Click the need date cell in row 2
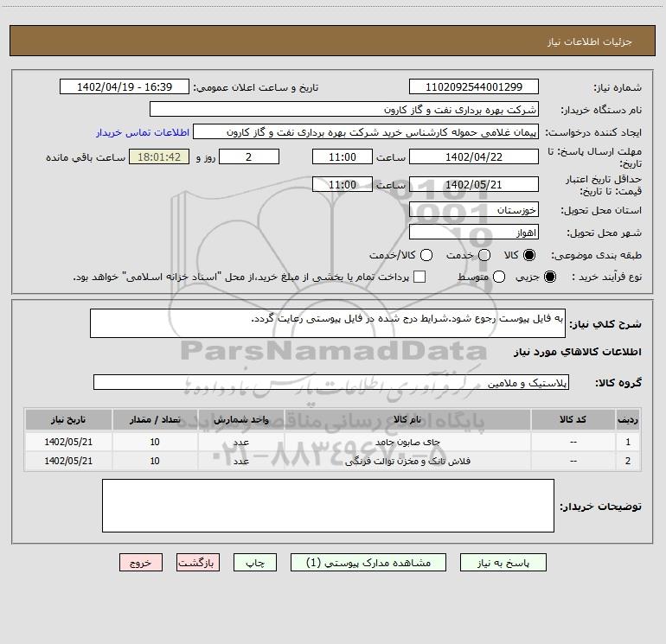The width and height of the screenshot is (666, 644). click(x=68, y=461)
